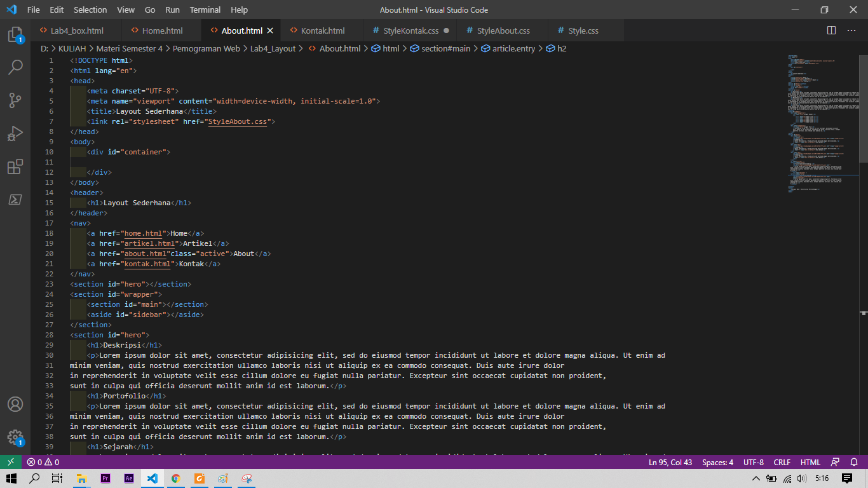The height and width of the screenshot is (488, 868).
Task: Open the Extensions view
Action: 15,166
